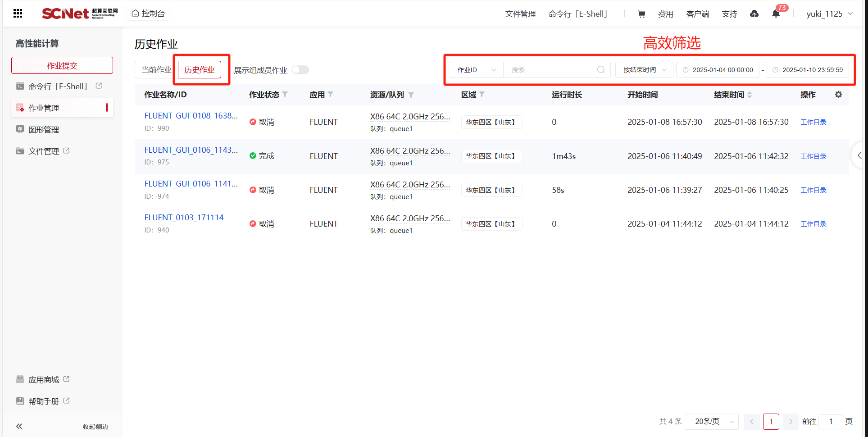Select 图形管理 in the sidebar
The width and height of the screenshot is (868, 437).
44,130
